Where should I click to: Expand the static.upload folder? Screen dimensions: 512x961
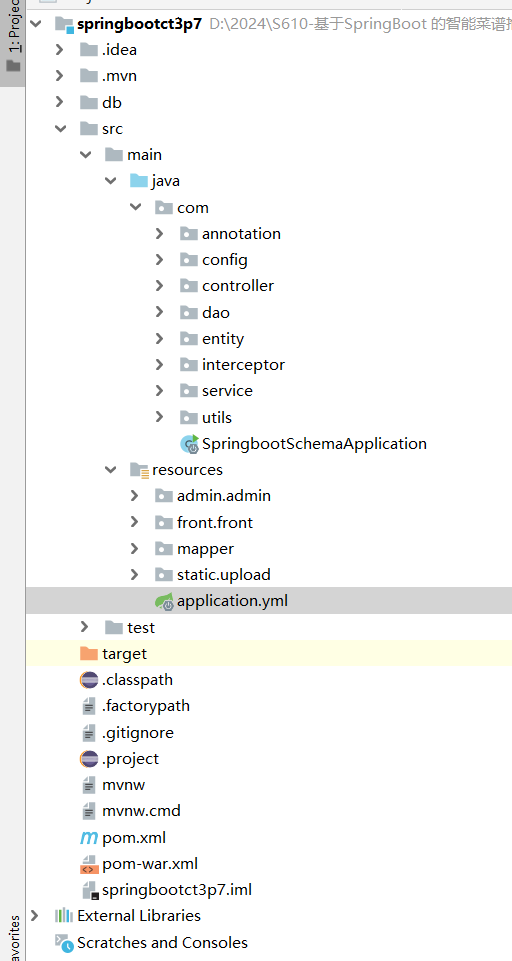[134, 575]
